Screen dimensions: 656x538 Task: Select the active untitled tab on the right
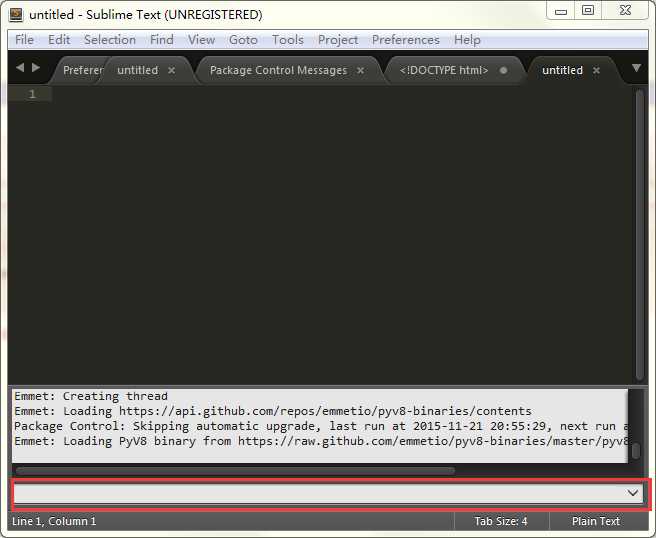point(562,70)
